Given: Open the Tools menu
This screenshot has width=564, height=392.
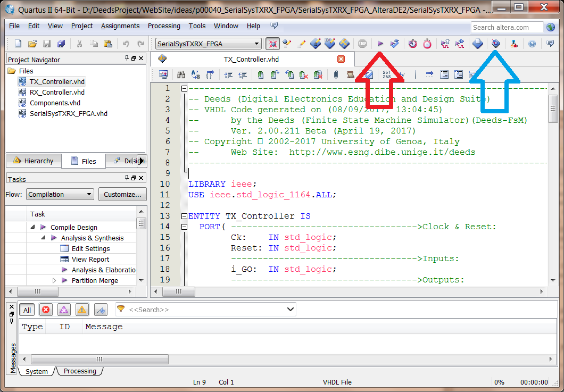Looking at the screenshot, I should click(x=197, y=26).
